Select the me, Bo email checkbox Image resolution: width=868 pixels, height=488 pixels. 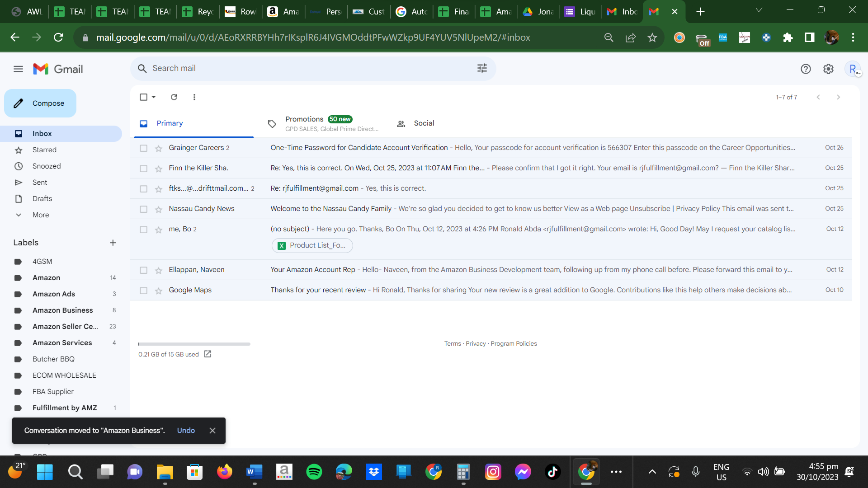click(x=144, y=230)
